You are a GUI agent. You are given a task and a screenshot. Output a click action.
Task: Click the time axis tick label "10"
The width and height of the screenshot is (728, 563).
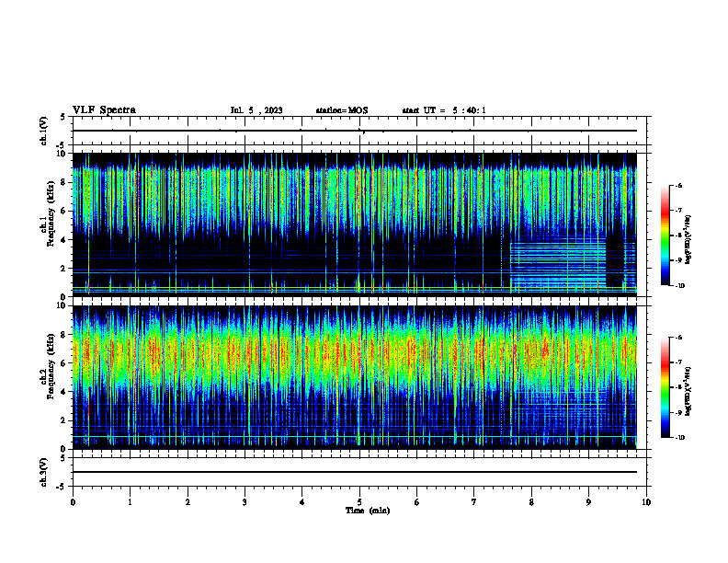click(646, 502)
